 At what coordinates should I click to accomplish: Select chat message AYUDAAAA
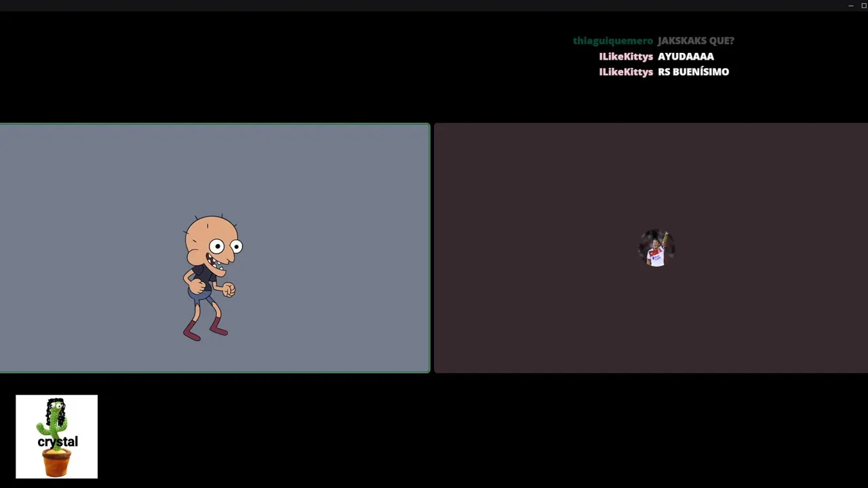(686, 56)
